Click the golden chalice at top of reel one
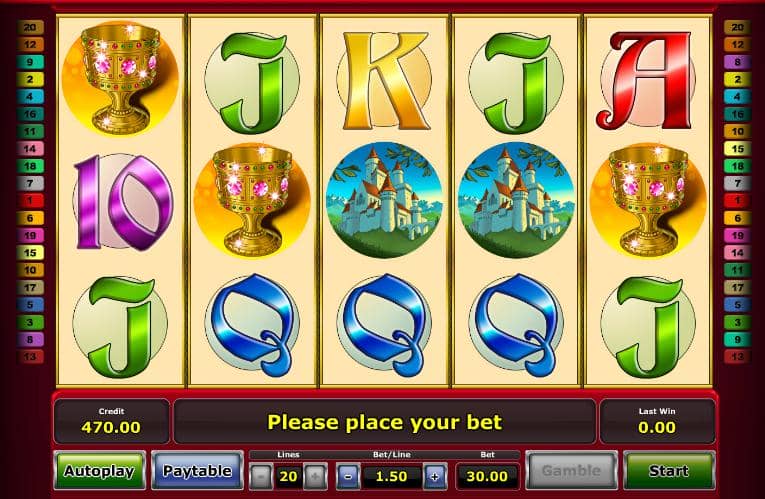The image size is (765, 499). click(121, 78)
